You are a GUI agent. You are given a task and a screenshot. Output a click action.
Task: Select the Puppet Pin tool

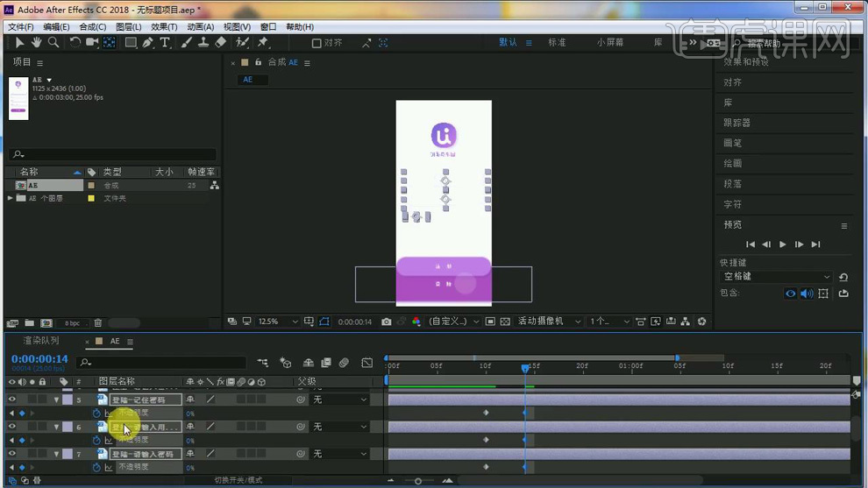tap(262, 42)
